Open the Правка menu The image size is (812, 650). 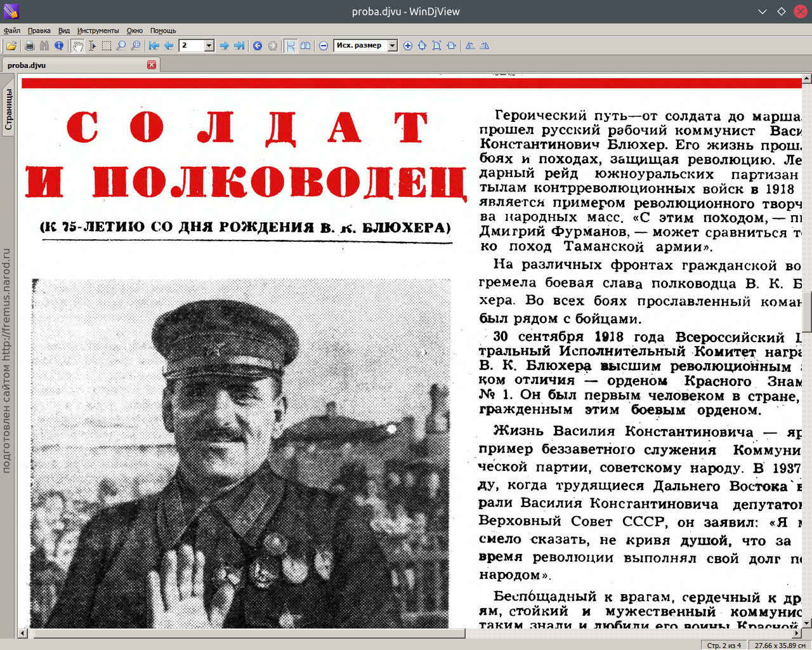pos(39,30)
